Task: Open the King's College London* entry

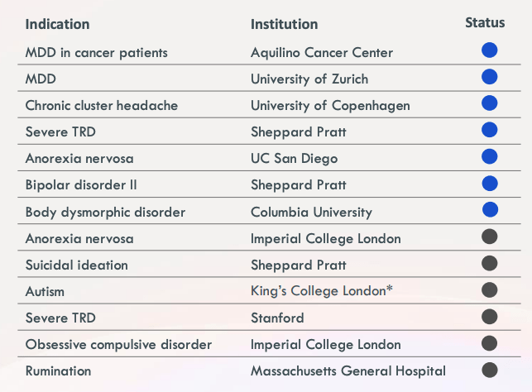Action: [x=322, y=291]
